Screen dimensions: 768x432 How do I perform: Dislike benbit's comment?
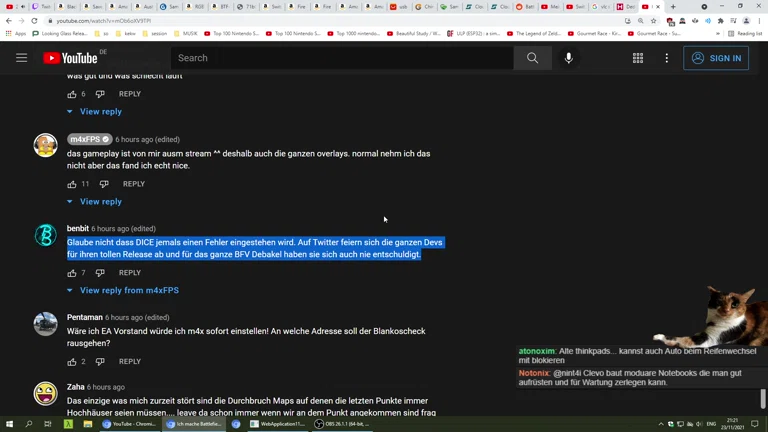tap(100, 273)
